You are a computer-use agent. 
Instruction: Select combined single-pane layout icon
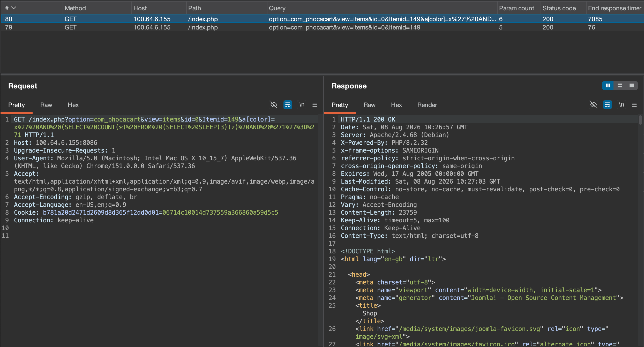[632, 86]
